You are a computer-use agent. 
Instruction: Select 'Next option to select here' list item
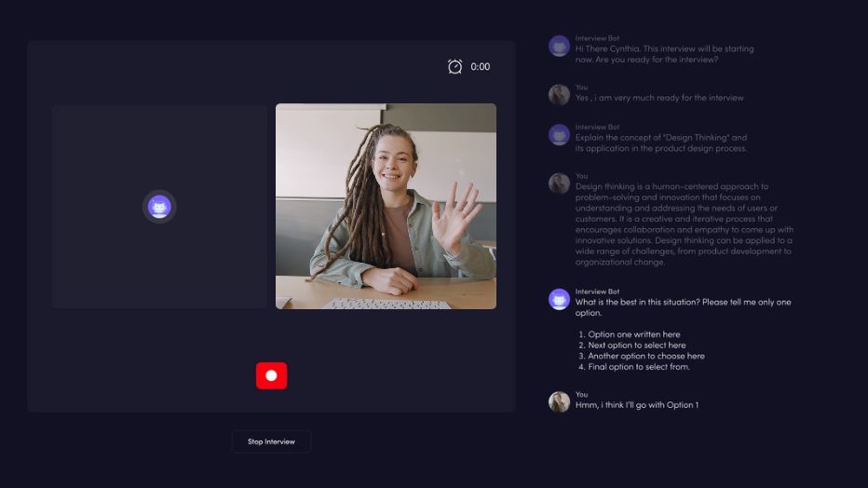(632, 346)
